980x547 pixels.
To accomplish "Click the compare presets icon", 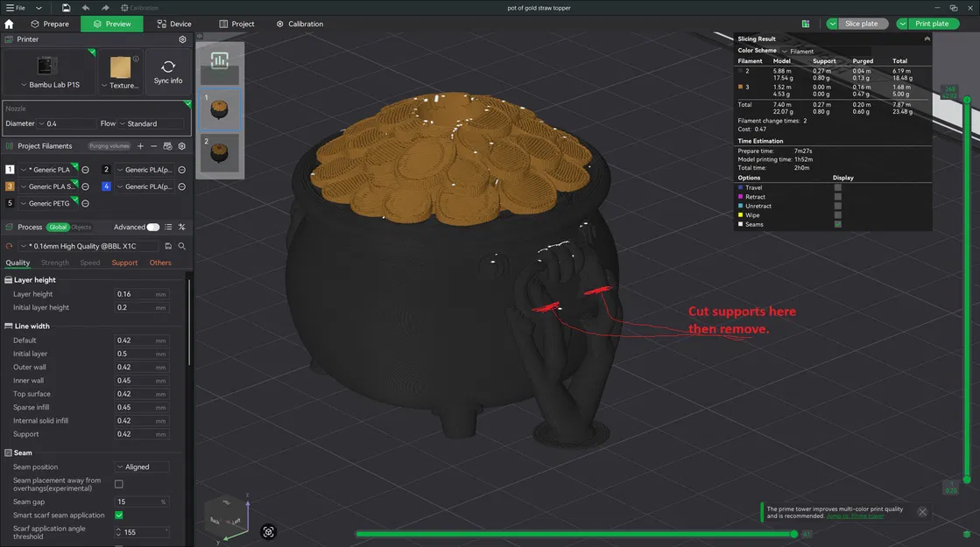I will [182, 228].
